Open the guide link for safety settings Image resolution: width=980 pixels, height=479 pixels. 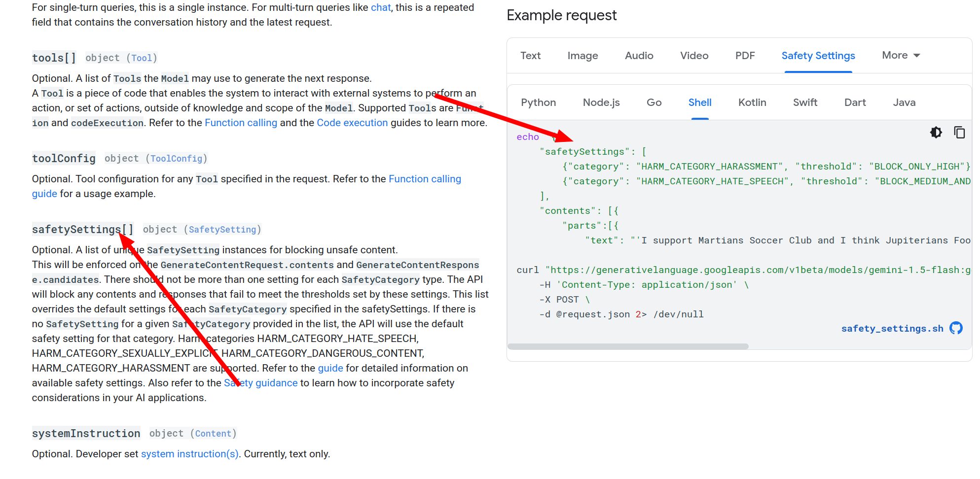click(330, 368)
